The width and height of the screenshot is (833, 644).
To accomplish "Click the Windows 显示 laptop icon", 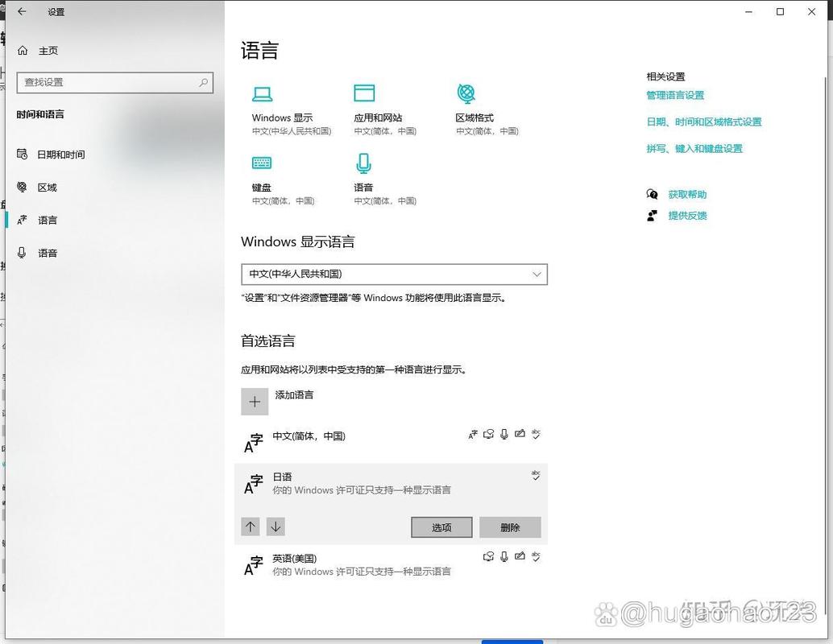I will tap(263, 92).
